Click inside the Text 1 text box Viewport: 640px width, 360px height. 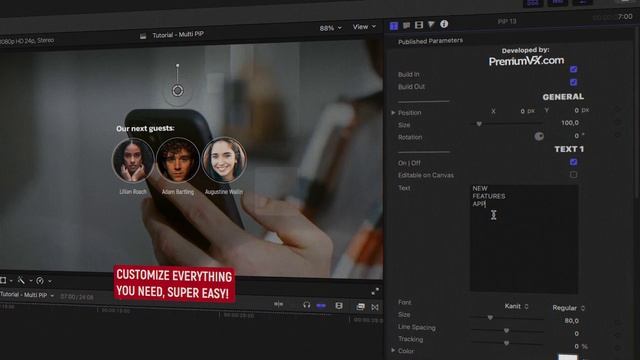point(524,238)
